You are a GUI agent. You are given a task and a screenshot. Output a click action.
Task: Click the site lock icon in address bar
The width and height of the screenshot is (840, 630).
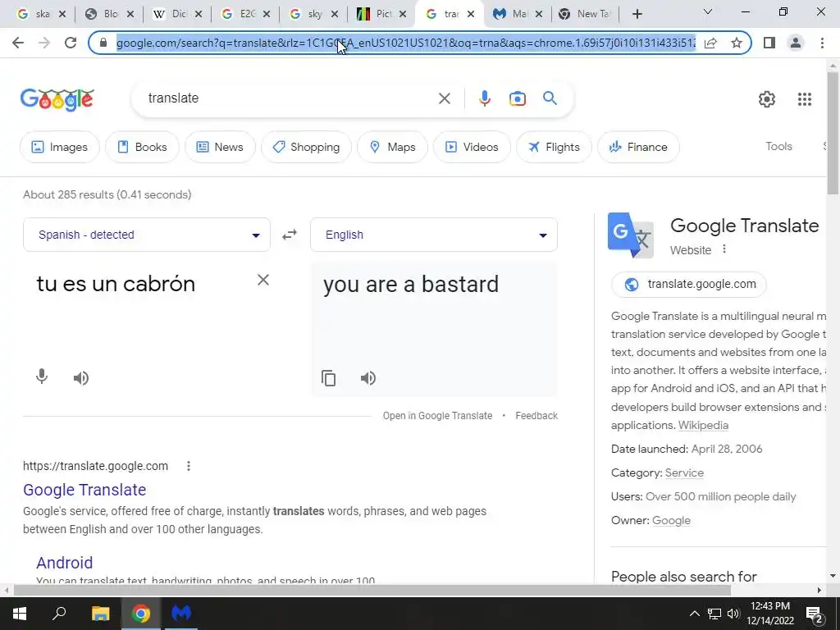(x=103, y=43)
